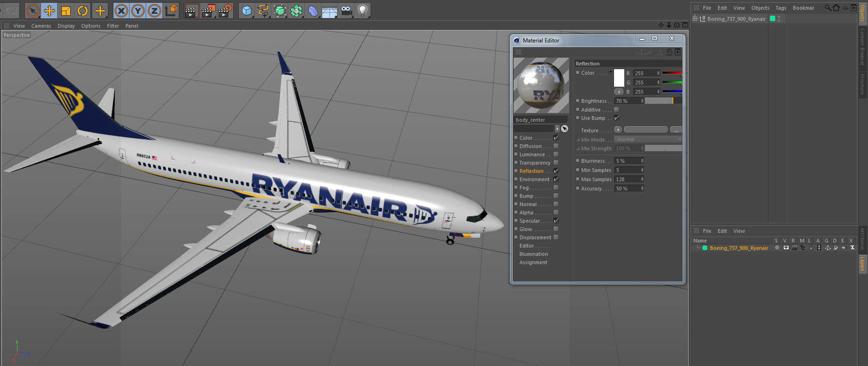Image resolution: width=868 pixels, height=366 pixels.
Task: Click the last-used tool plus icon
Action: (x=100, y=11)
